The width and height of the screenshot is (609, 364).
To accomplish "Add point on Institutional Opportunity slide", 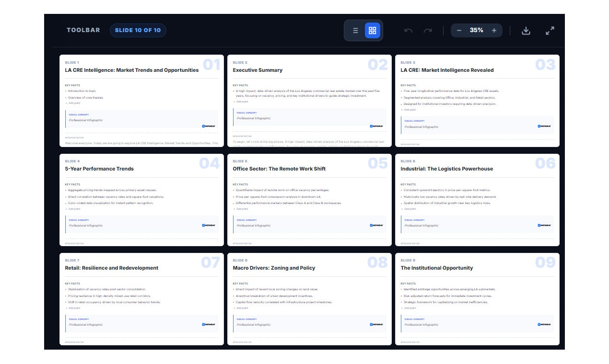I will click(x=409, y=308).
